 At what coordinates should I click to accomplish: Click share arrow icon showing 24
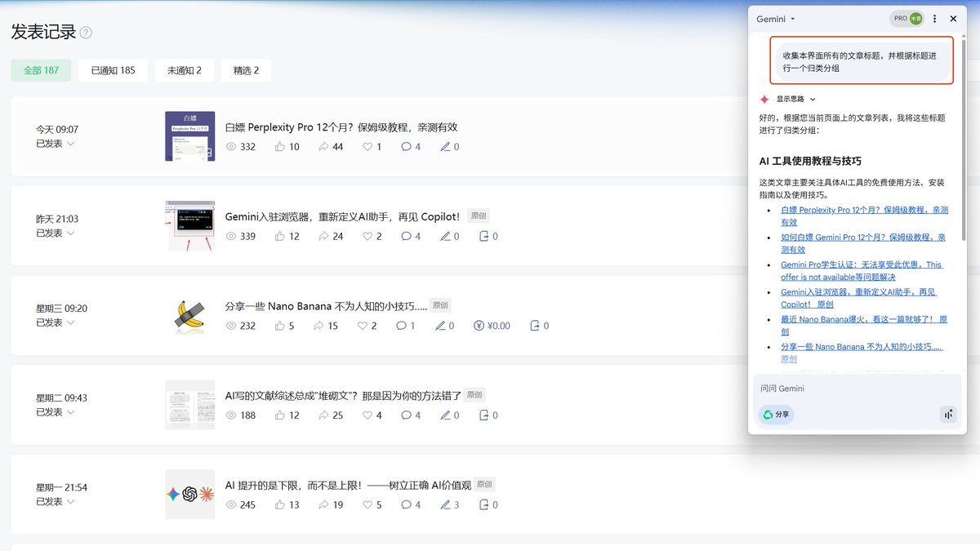[323, 237]
